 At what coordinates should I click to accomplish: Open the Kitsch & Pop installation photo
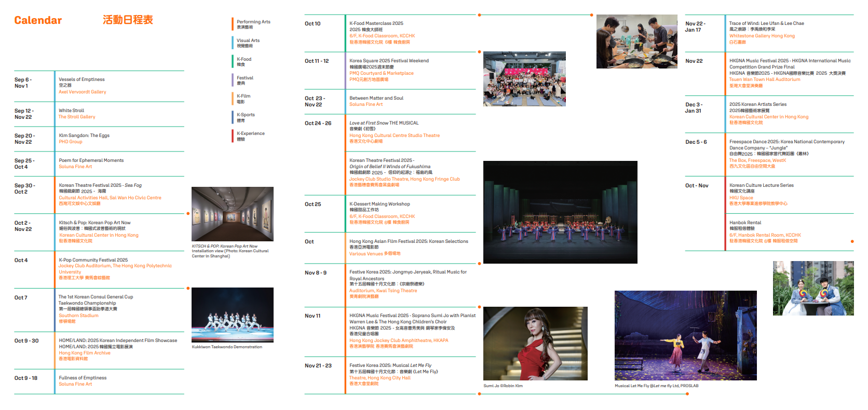point(232,214)
